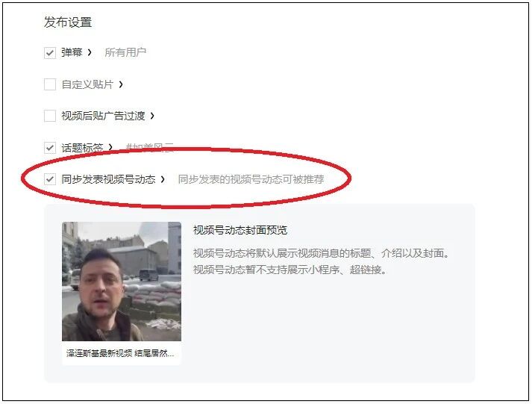Screen dimensions: 532x404
Task: Open the arrow after 同步发表视频号动态
Action: tap(163, 179)
